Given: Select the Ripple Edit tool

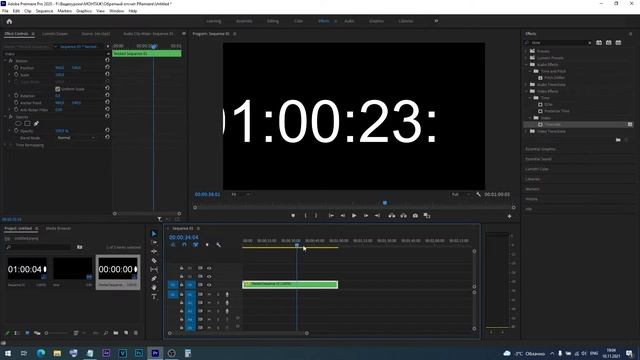Looking at the screenshot, I should [154, 251].
